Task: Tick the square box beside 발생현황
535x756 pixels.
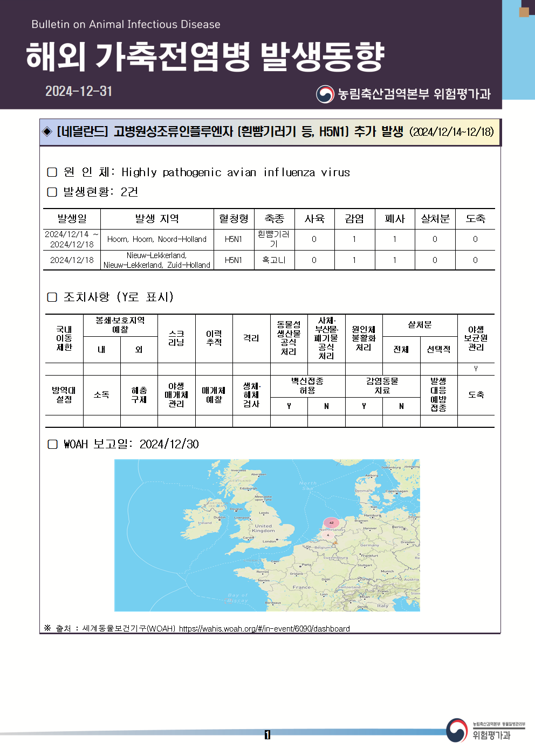Action: pyautogui.click(x=52, y=192)
